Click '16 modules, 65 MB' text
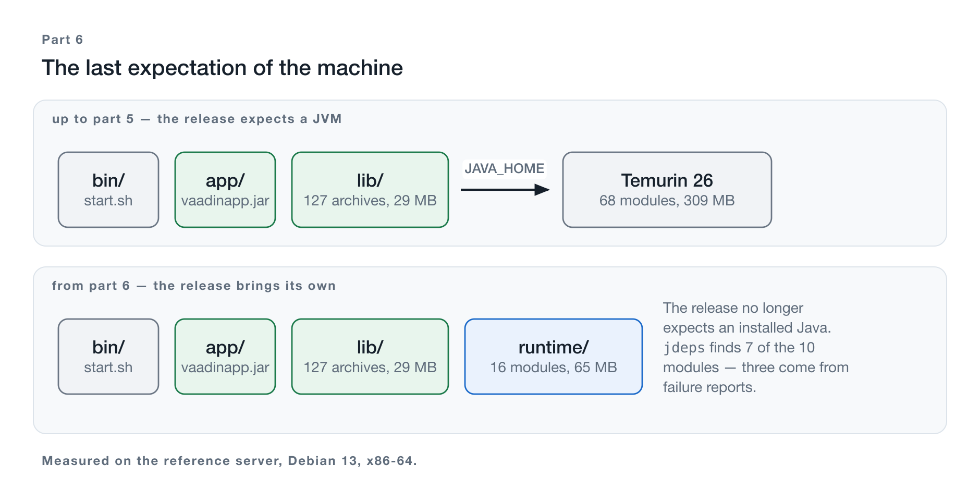This screenshot has width=980, height=490. point(554,367)
